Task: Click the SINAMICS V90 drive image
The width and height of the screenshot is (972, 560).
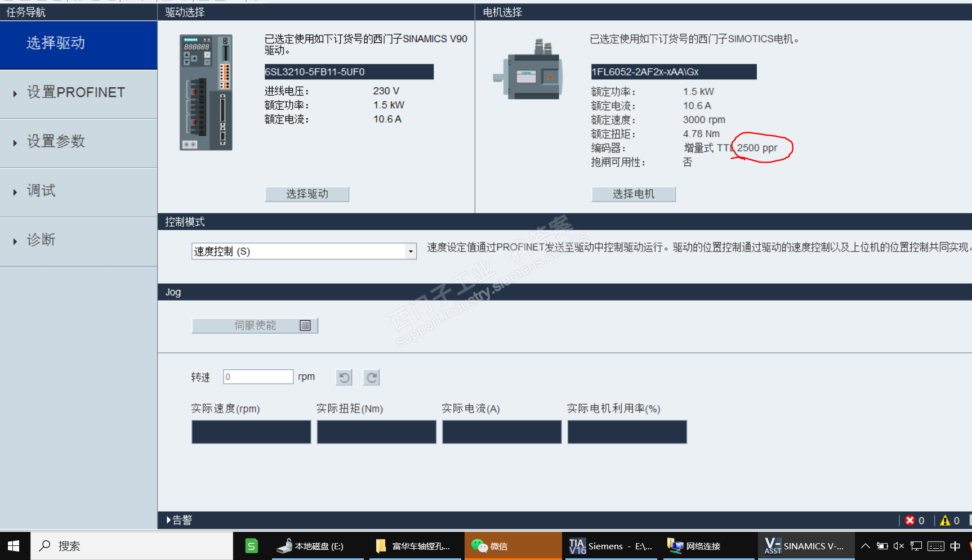Action: pyautogui.click(x=206, y=92)
